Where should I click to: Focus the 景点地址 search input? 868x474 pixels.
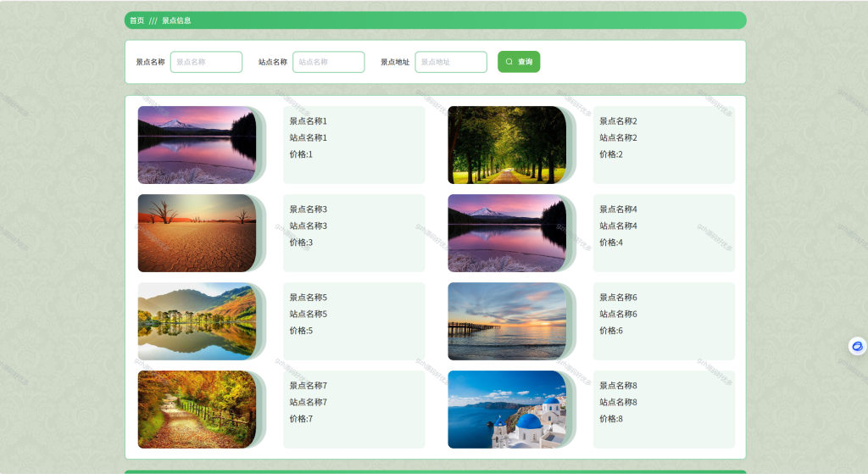[451, 62]
